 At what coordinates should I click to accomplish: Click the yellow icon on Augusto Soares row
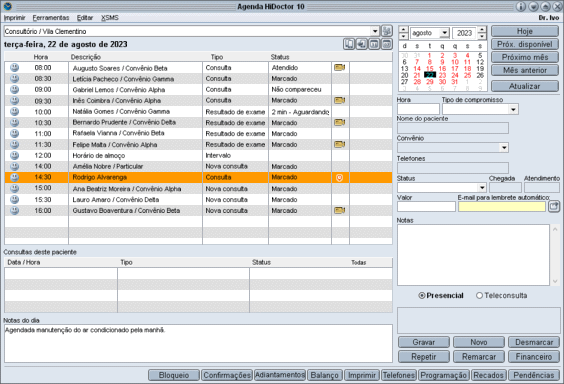tap(340, 68)
